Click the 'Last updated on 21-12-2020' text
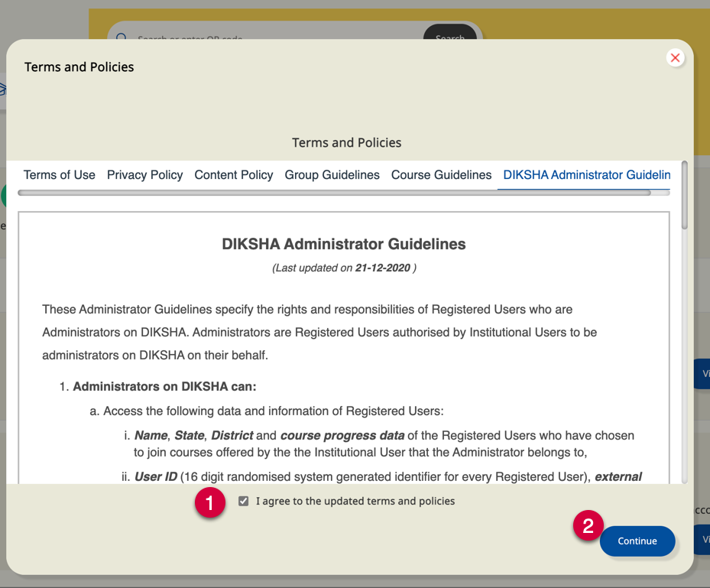Screen dimensions: 710x588 [x=344, y=268]
